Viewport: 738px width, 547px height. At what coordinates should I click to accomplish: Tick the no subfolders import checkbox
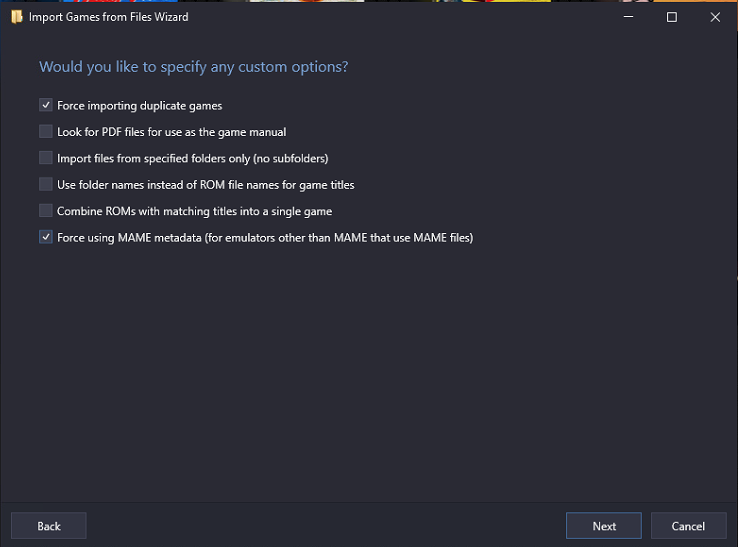click(x=46, y=158)
